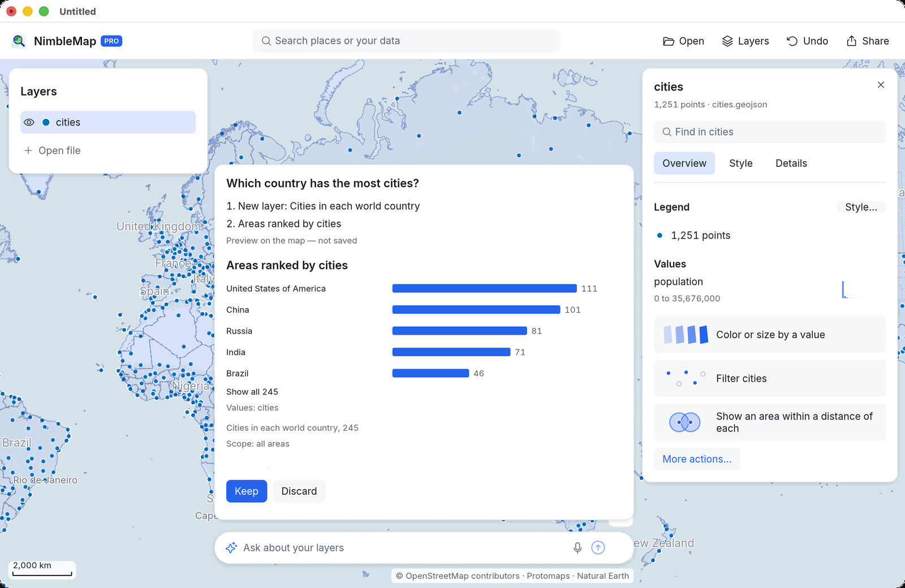The height and width of the screenshot is (588, 905).
Task: Click the Search places or your data field
Action: [406, 41]
